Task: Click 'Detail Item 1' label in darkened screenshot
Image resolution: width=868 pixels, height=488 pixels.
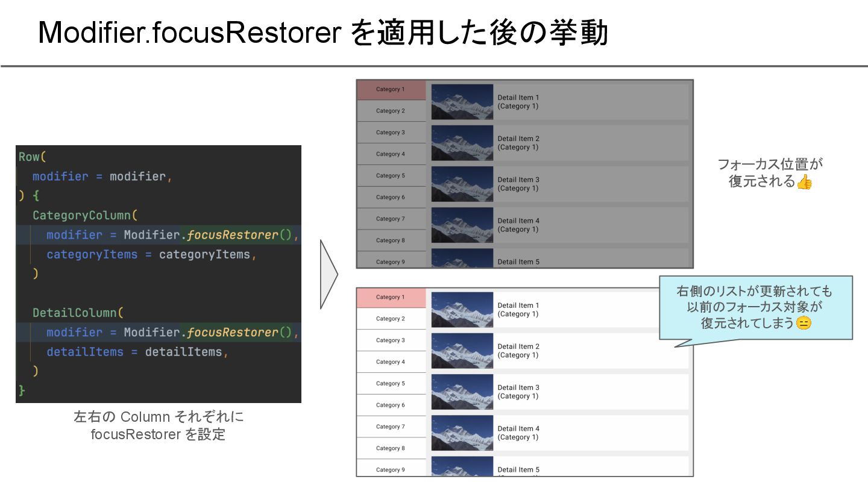Action: pos(518,98)
